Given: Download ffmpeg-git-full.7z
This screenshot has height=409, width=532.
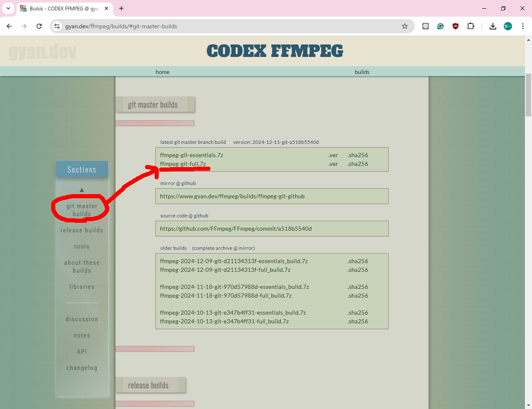Looking at the screenshot, I should click(183, 164).
